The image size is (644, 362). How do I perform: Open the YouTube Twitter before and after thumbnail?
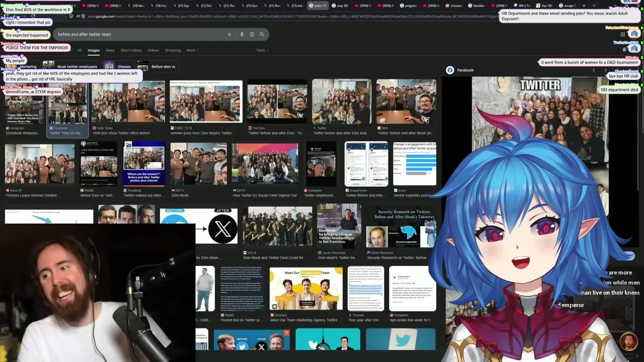(x=277, y=102)
